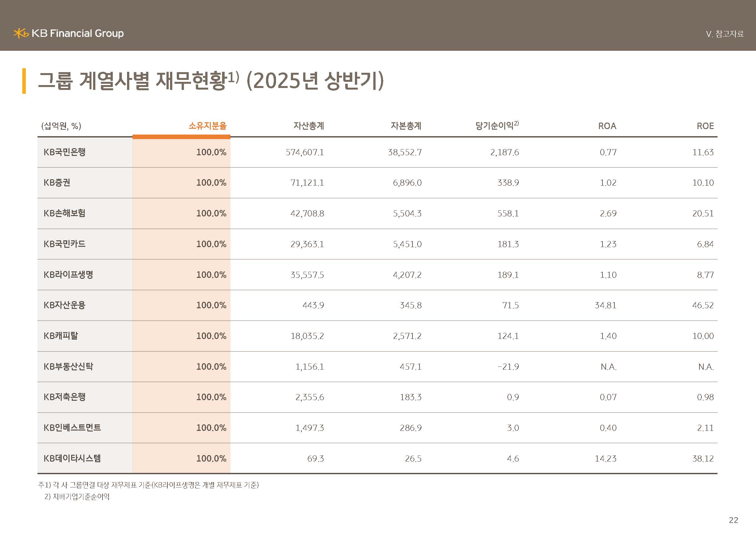Click KB부동산신탁 net income -21.9

click(508, 367)
